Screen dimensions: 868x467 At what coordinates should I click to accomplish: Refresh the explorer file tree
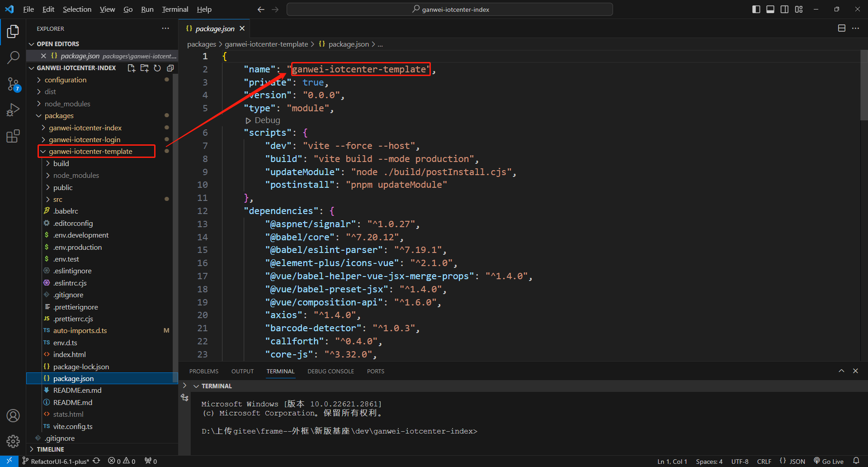click(x=157, y=68)
